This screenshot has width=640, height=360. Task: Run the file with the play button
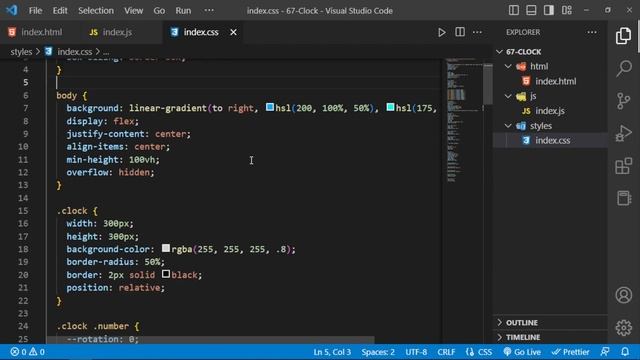pyautogui.click(x=442, y=32)
